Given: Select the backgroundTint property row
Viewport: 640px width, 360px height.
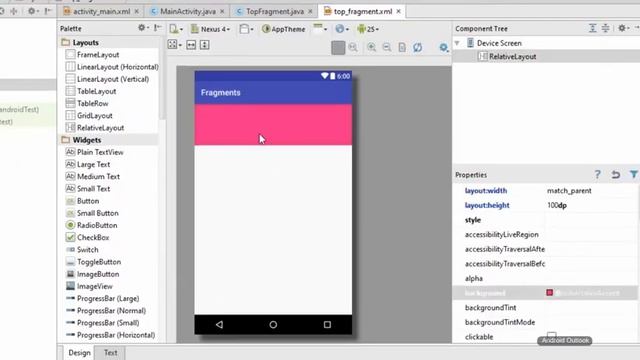Looking at the screenshot, I should pyautogui.click(x=545, y=308).
